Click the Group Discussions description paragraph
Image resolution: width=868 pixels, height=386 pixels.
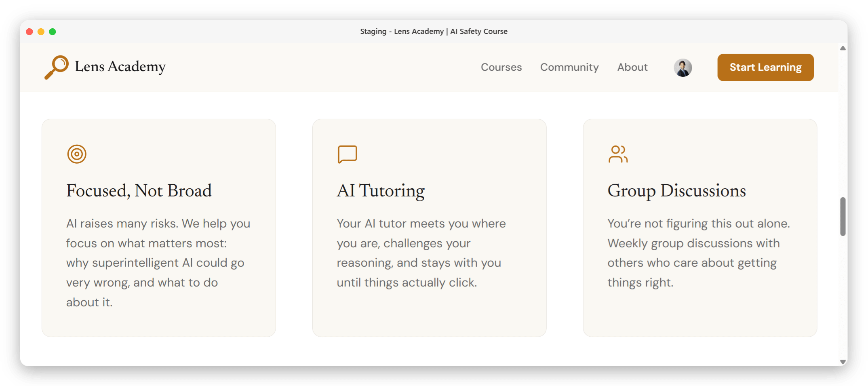tap(698, 253)
